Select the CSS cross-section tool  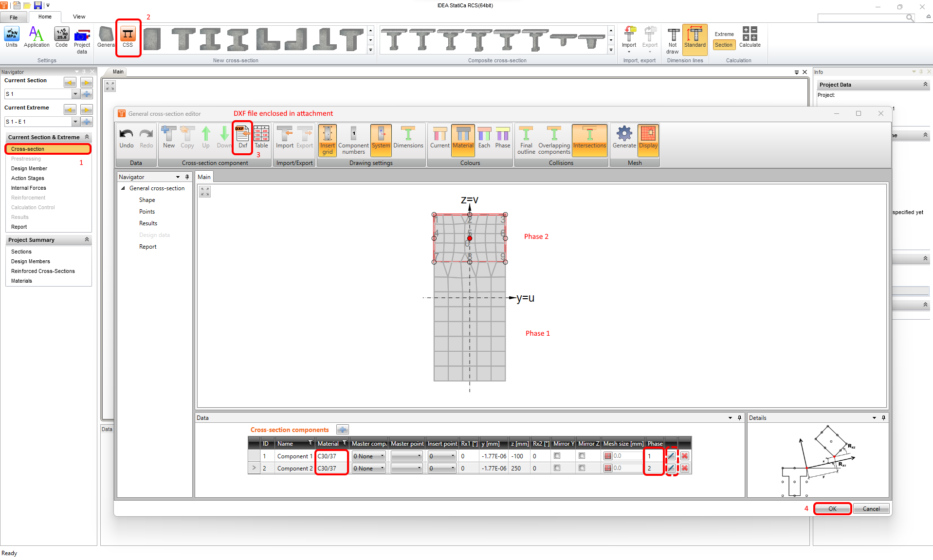128,37
